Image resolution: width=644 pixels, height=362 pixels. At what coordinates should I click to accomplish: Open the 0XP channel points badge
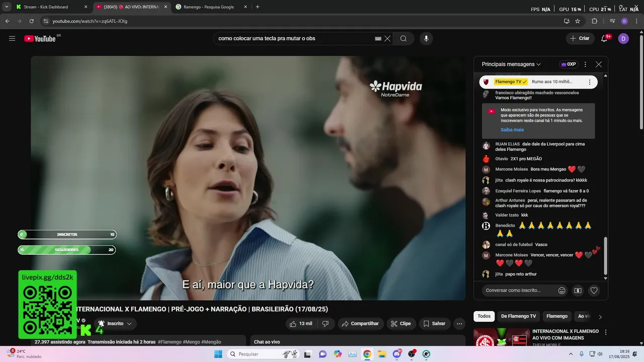568,64
